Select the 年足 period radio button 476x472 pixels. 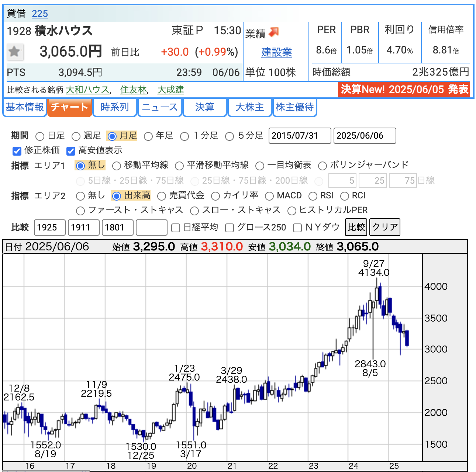coord(148,136)
